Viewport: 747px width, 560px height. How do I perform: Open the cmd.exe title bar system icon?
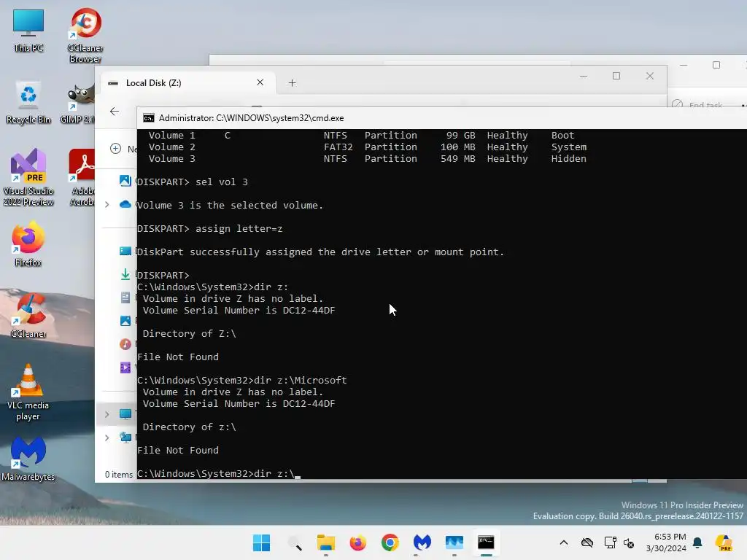[x=149, y=118]
